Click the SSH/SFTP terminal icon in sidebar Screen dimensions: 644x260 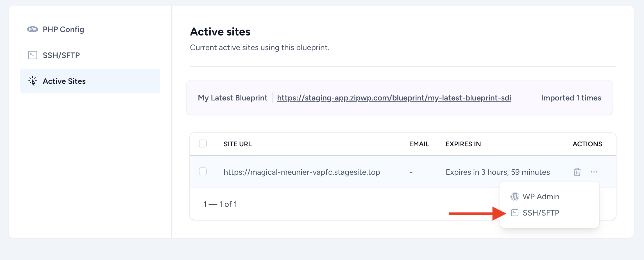coord(32,55)
